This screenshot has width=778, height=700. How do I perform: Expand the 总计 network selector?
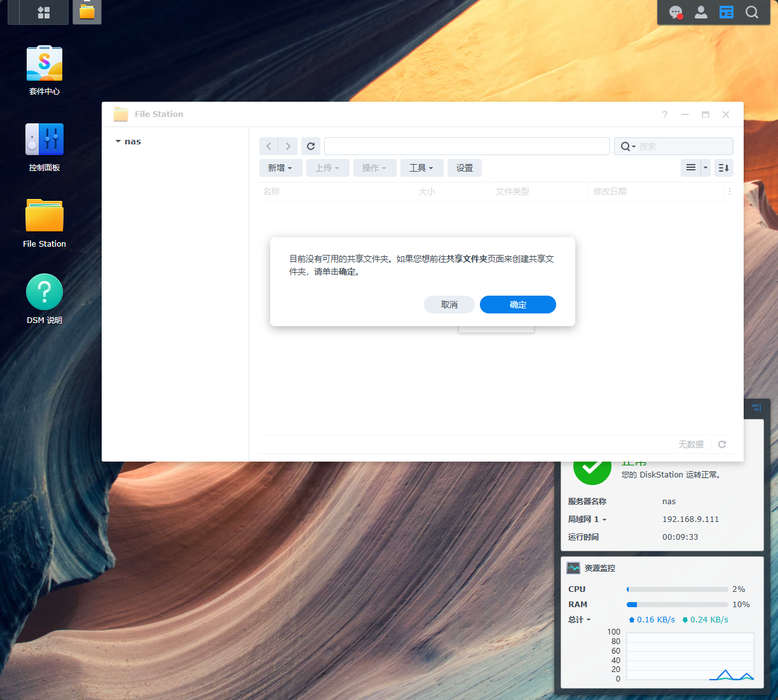[x=580, y=620]
